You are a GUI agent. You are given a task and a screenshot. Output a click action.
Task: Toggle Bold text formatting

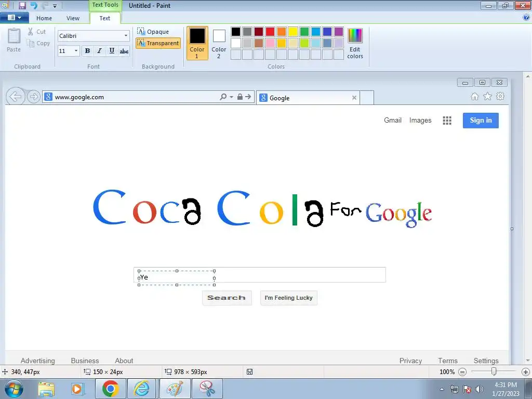tap(87, 51)
